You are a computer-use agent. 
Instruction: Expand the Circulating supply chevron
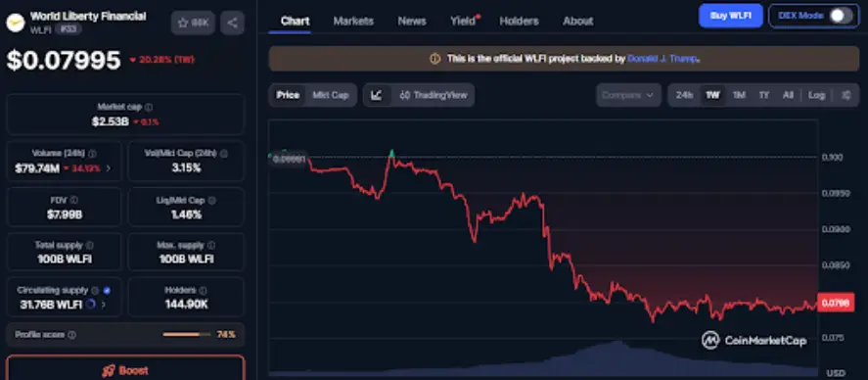[x=104, y=305]
